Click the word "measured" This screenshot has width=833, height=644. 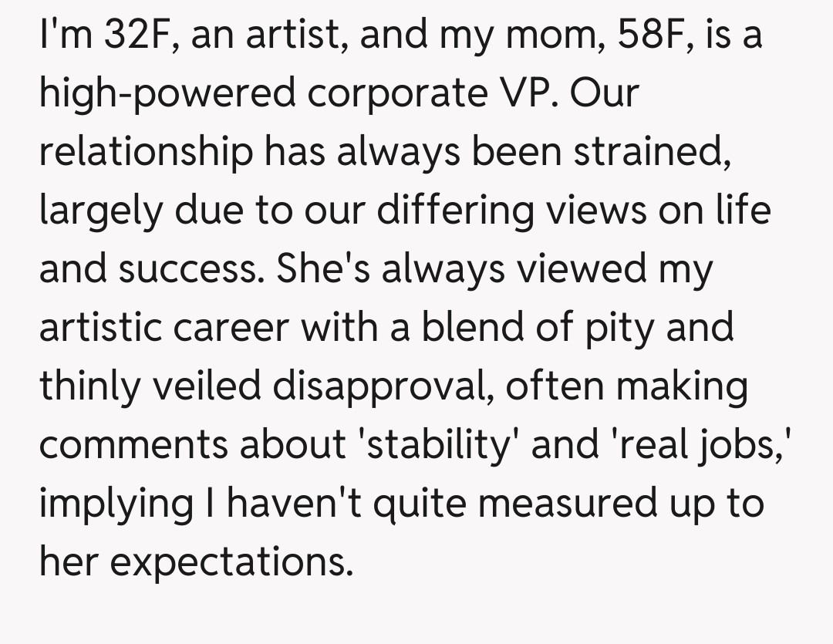pyautogui.click(x=574, y=502)
